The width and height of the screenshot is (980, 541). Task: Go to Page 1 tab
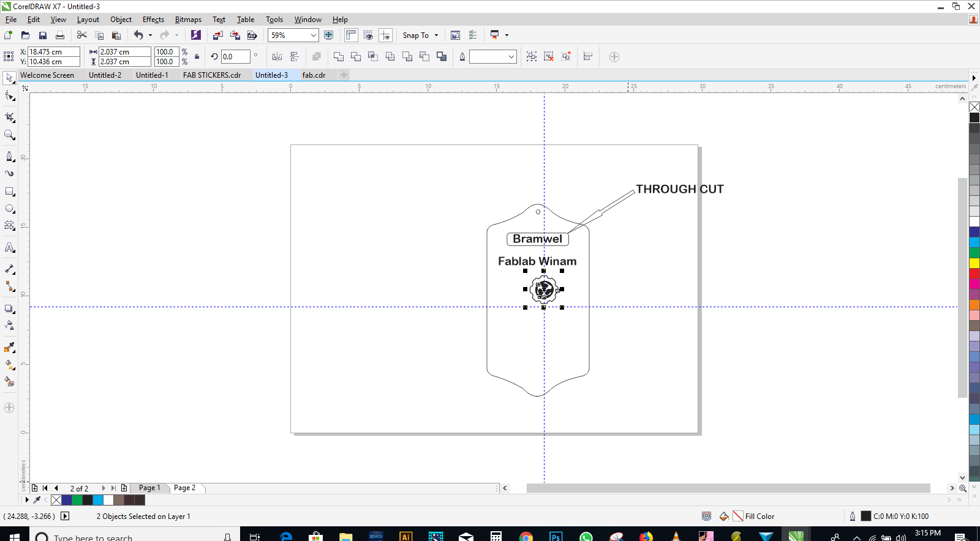coord(149,488)
